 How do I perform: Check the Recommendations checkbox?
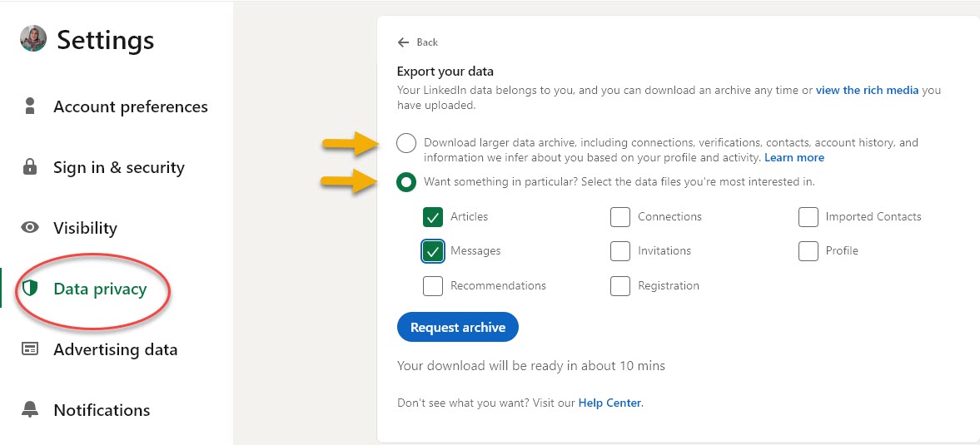coord(433,286)
